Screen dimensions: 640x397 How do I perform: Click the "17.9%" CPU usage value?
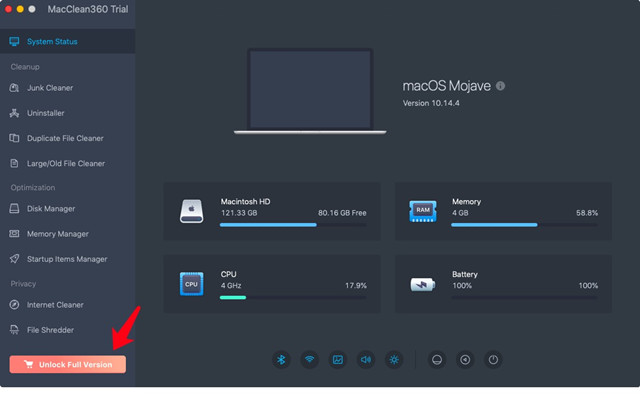click(356, 286)
